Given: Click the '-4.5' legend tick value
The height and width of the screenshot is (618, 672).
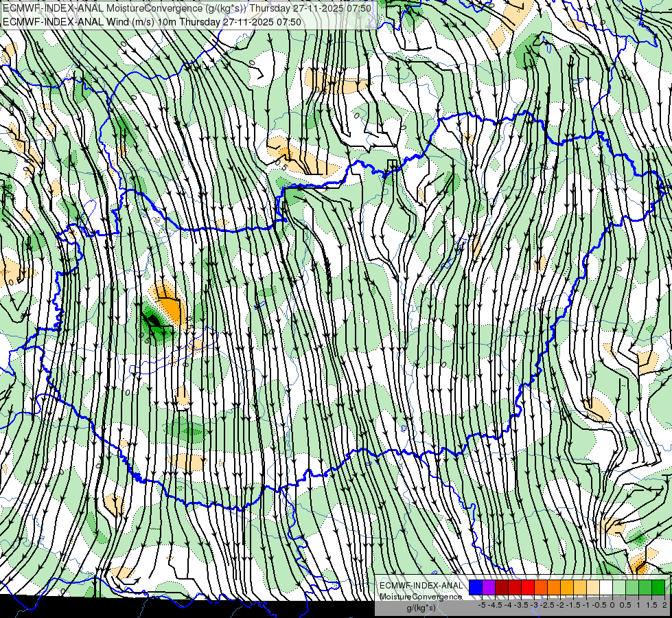Looking at the screenshot, I should click(495, 605).
